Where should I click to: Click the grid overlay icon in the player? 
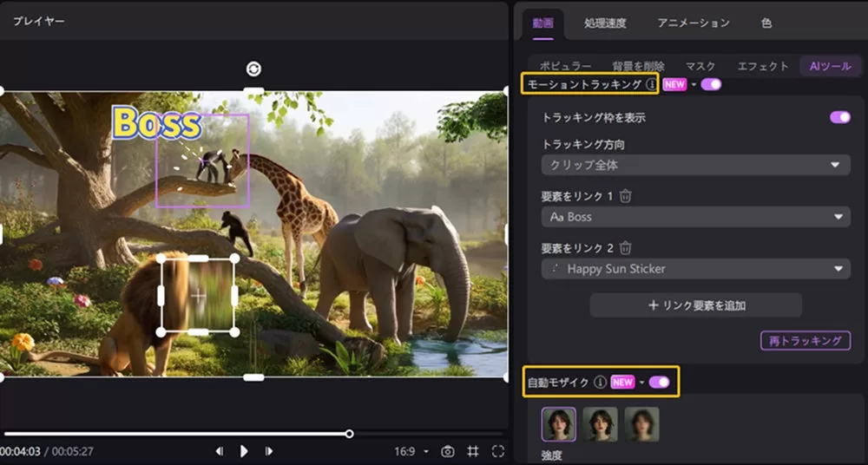pyautogui.click(x=473, y=451)
